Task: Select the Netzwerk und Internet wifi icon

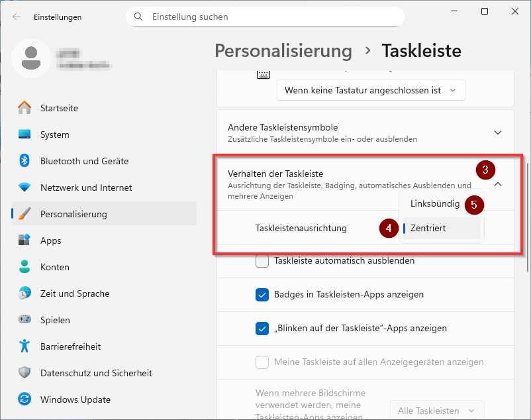Action: 24,187
